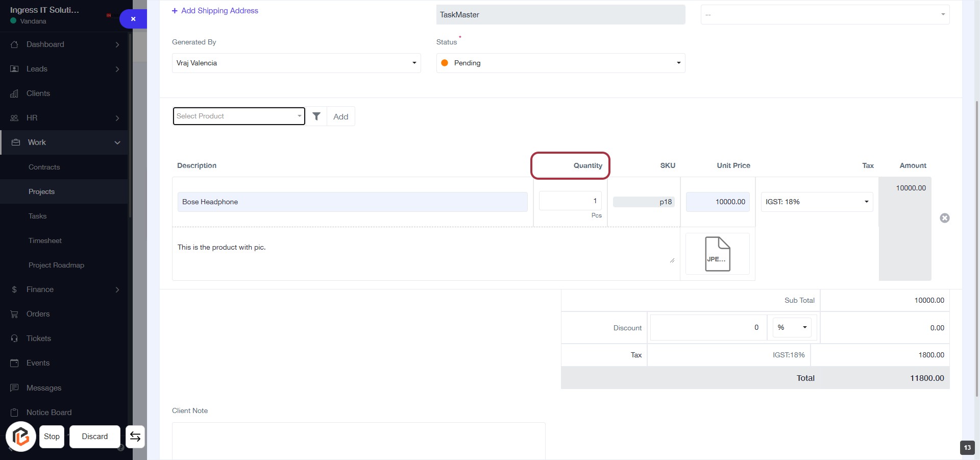Click the Tickets headset icon in sidebar
Viewport: 980px width, 460px height.
pyautogui.click(x=14, y=338)
